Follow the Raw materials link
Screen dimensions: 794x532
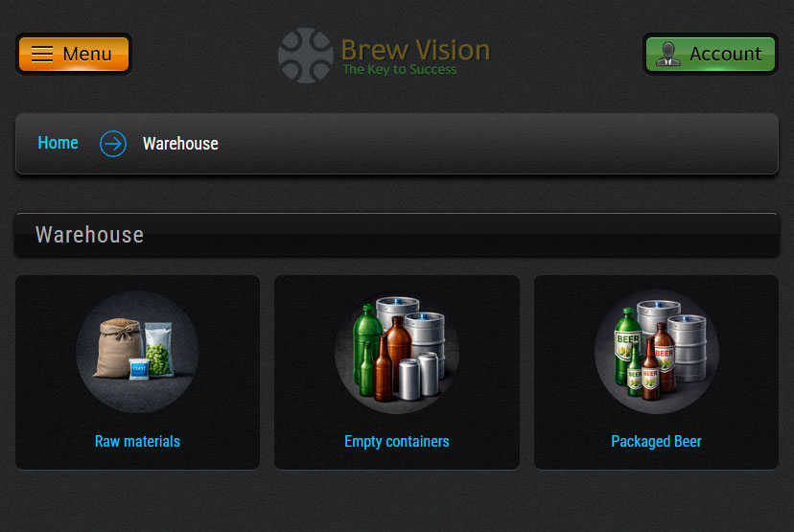[137, 441]
